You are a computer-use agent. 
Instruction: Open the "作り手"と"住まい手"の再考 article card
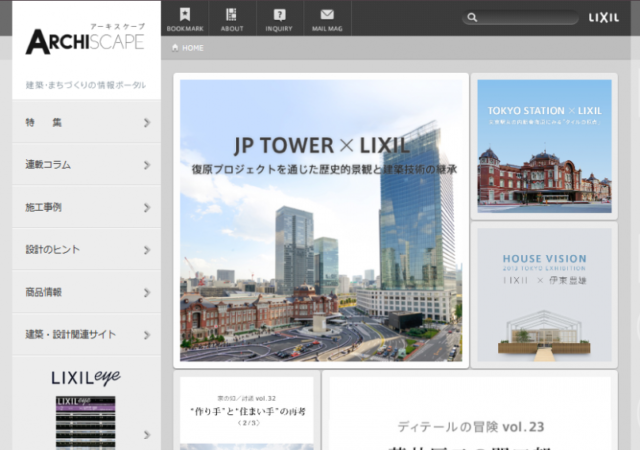tap(247, 410)
